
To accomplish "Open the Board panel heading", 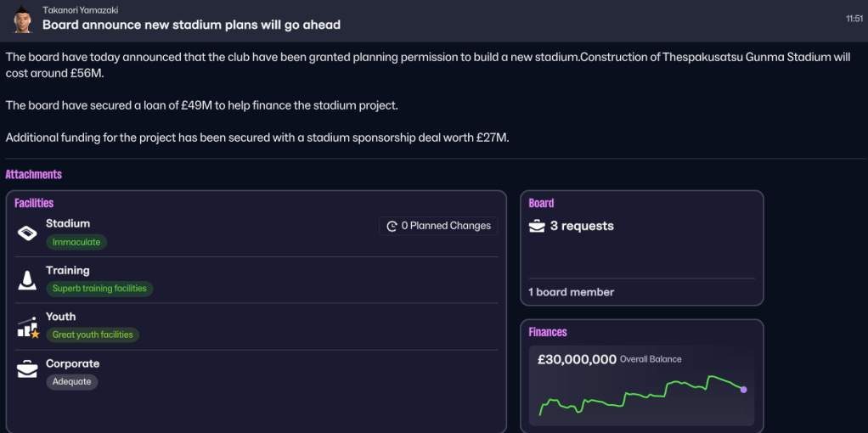I will click(541, 203).
